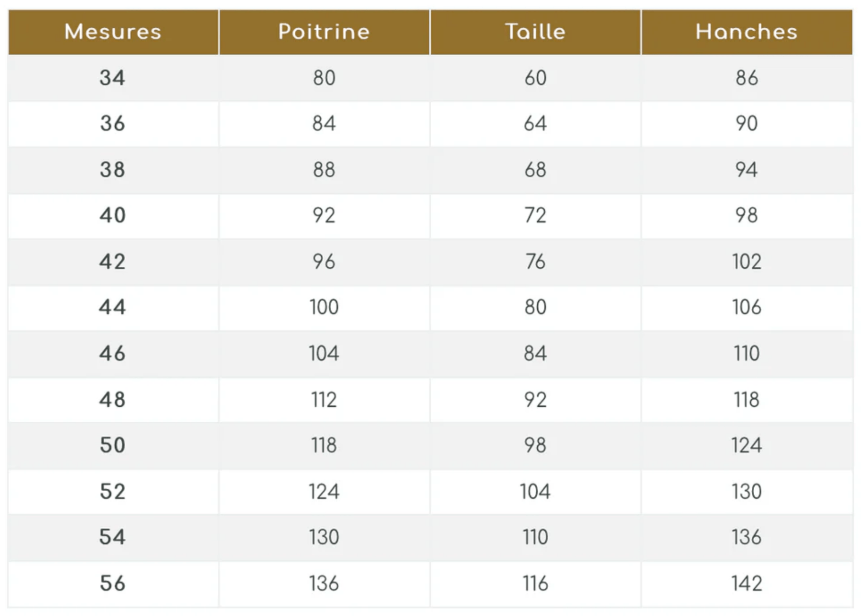The image size is (861, 616).
Task: Click Hanches value 86 for size 34
Action: point(747,78)
